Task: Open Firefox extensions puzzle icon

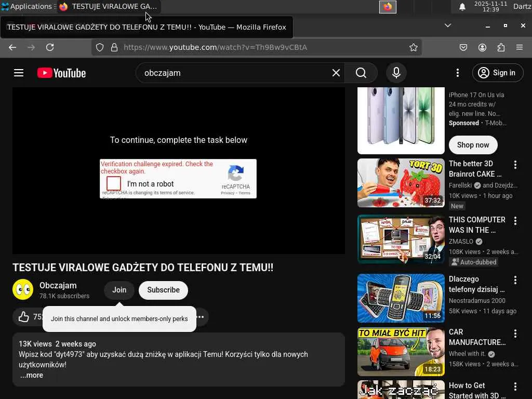Action: [x=501, y=47]
